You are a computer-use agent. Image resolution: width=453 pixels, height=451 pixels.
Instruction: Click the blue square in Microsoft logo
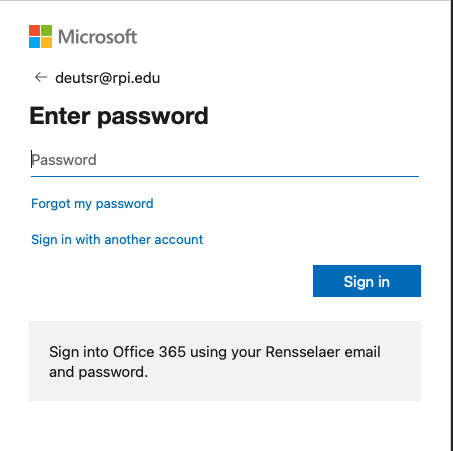34,42
